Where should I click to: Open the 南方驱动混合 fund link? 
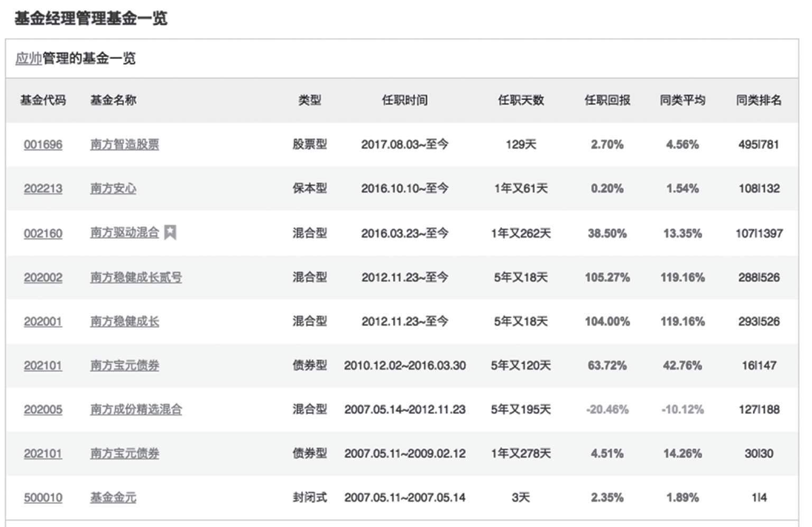coord(125,233)
